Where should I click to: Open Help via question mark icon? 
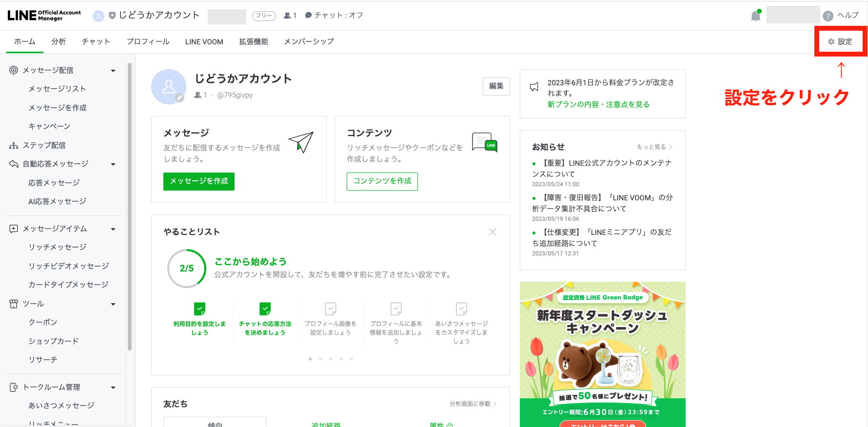(828, 16)
